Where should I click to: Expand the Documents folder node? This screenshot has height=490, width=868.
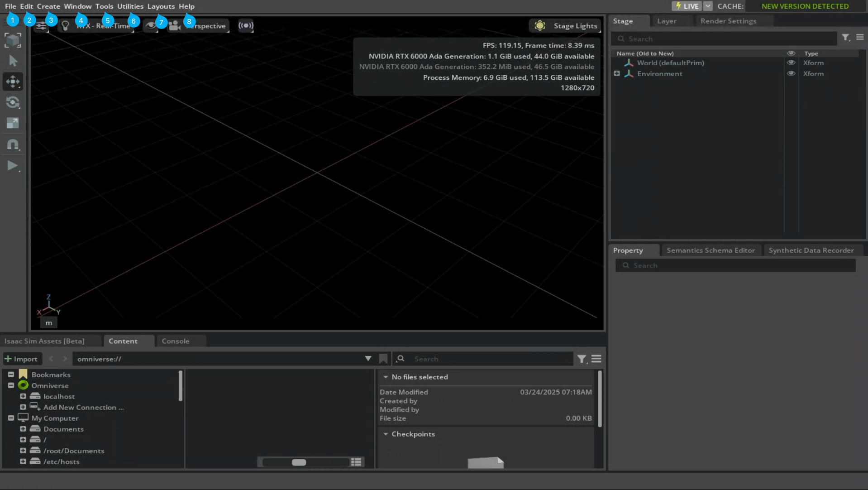pyautogui.click(x=23, y=429)
